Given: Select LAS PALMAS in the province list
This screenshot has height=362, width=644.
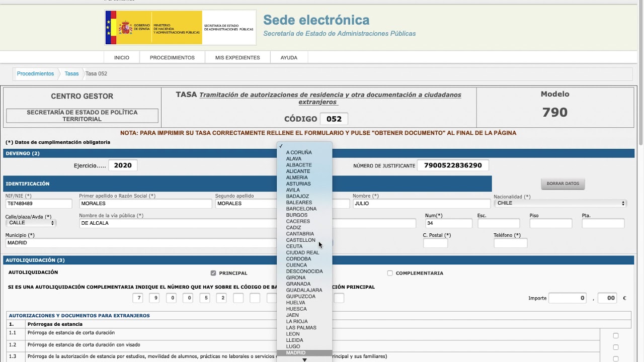Looking at the screenshot, I should [304, 328].
